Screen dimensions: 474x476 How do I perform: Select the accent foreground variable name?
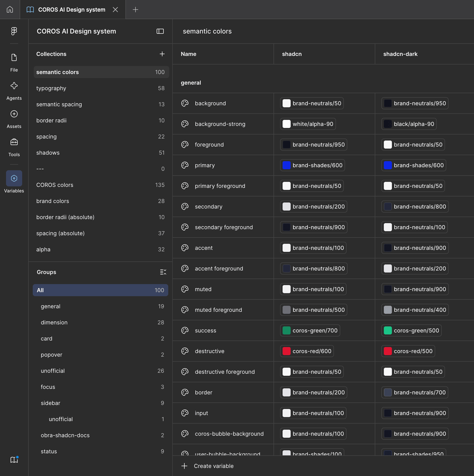coord(219,268)
